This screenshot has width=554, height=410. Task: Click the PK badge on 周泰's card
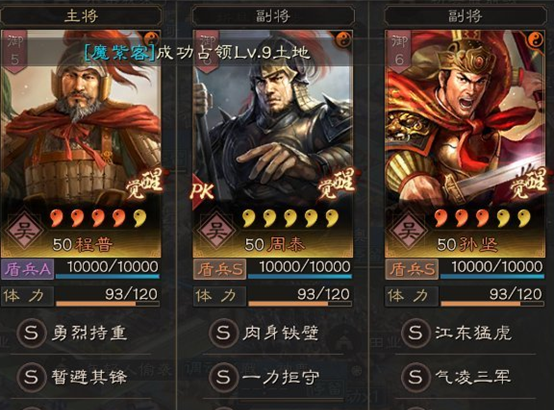202,191
